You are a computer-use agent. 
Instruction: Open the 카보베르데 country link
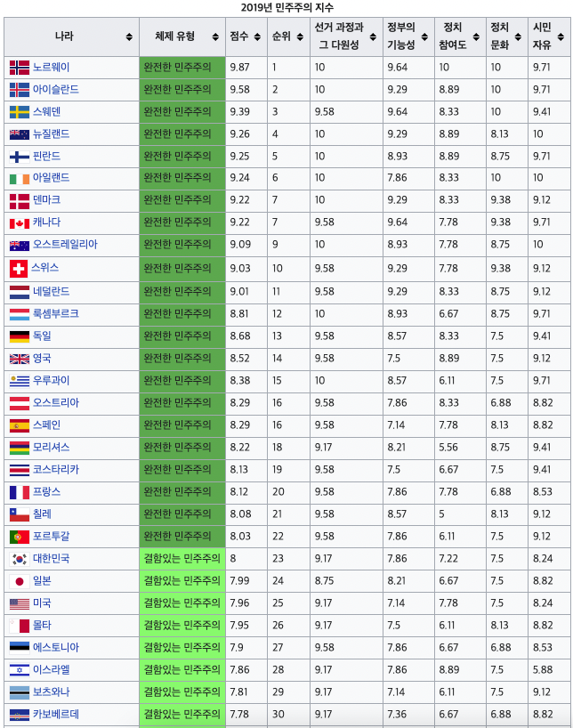pyautogui.click(x=56, y=715)
